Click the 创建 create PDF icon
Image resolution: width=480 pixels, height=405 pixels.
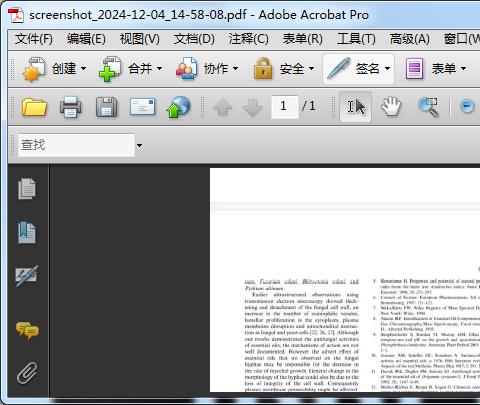click(x=34, y=69)
